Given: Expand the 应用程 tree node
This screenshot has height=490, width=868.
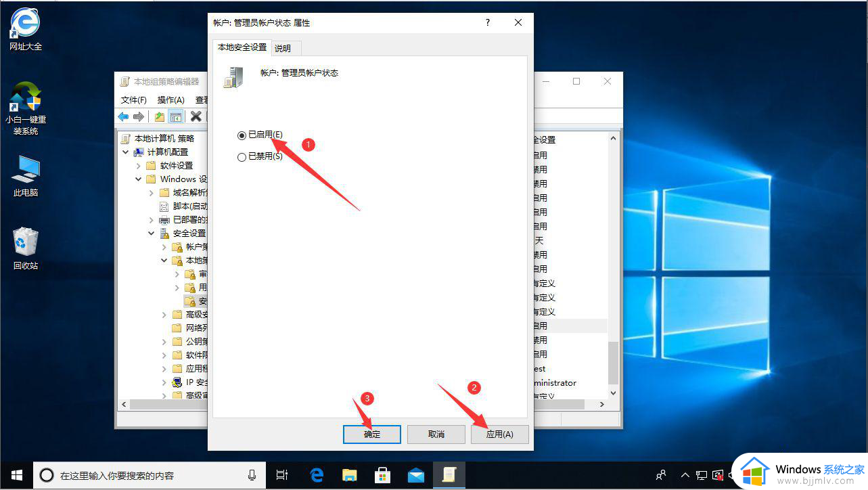Looking at the screenshot, I should [x=164, y=369].
